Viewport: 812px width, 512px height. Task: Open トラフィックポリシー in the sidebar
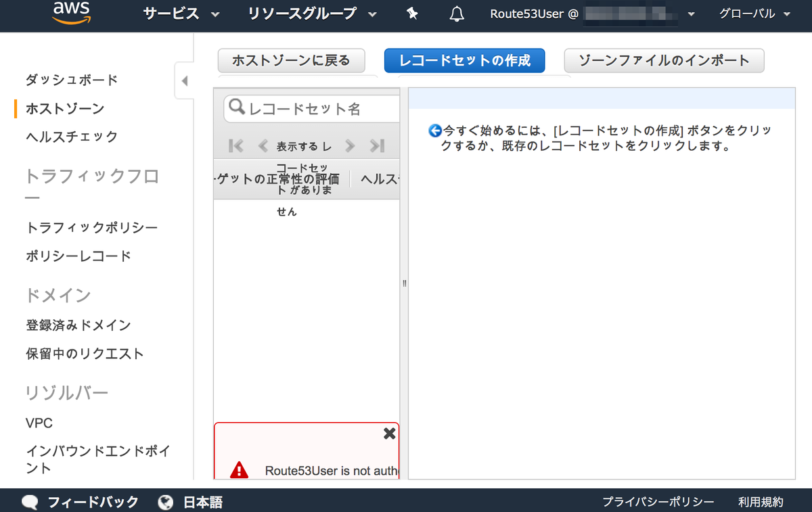tap(92, 227)
